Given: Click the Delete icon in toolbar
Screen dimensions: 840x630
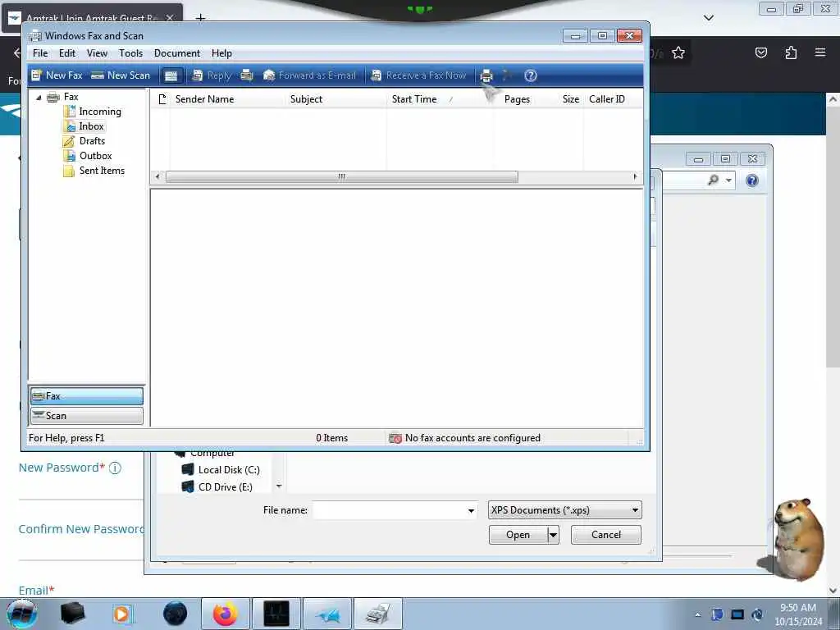Looking at the screenshot, I should 507,75.
